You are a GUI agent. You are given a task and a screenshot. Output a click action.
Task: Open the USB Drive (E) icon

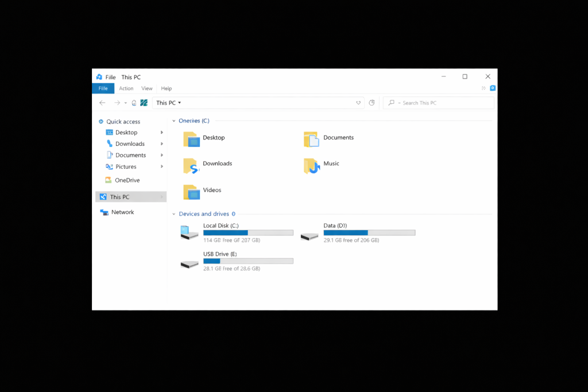pyautogui.click(x=189, y=264)
